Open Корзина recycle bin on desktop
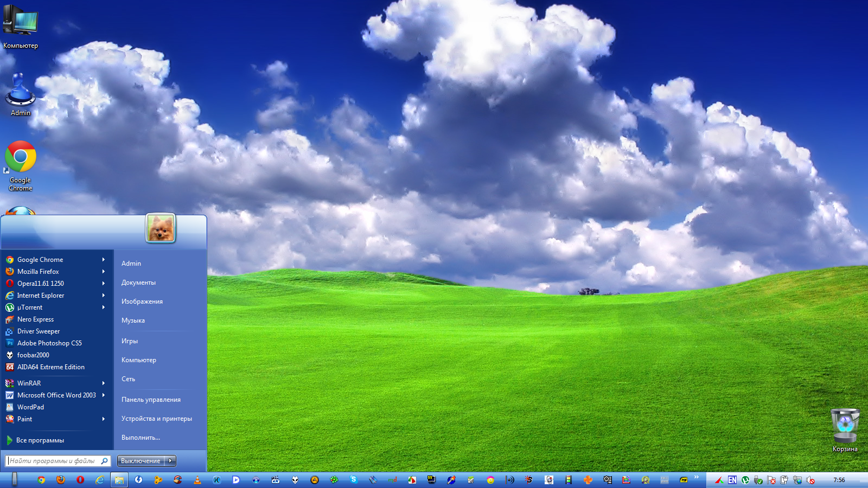868x488 pixels. click(x=845, y=426)
